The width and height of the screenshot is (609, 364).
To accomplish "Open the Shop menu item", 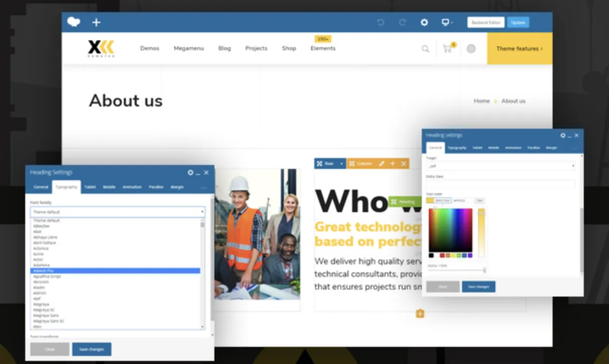I will pyautogui.click(x=289, y=48).
